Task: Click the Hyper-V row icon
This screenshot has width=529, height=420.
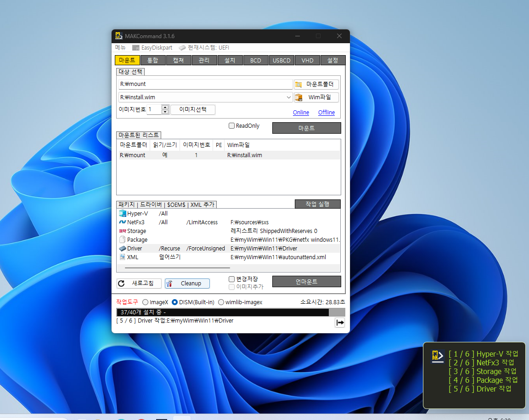Action: [123, 213]
